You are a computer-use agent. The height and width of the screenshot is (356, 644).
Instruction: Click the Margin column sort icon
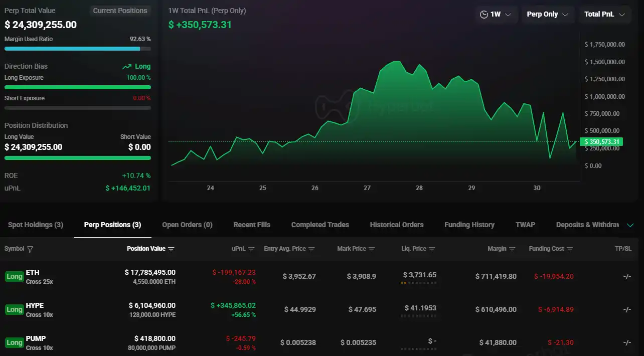(x=512, y=249)
